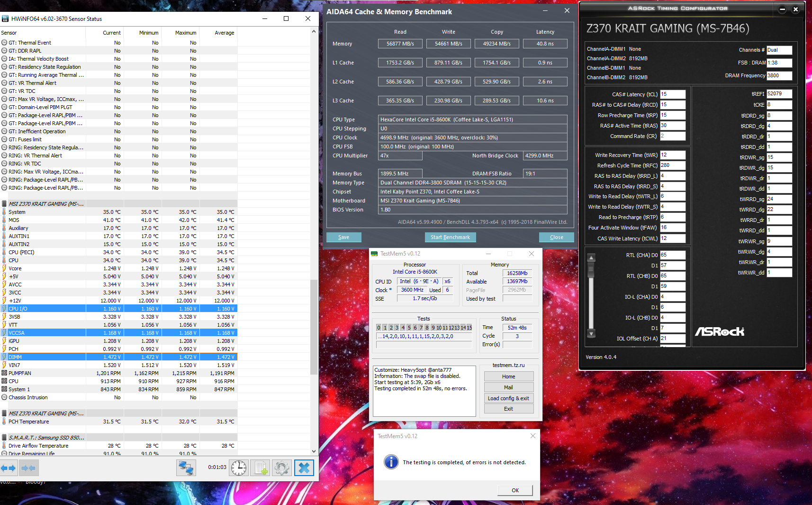Click the lightning icon beside the Vcore row
The width and height of the screenshot is (812, 505).
point(4,268)
